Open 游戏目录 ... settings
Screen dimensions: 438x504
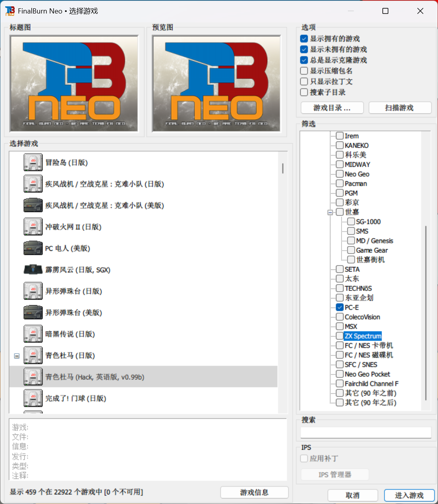pyautogui.click(x=332, y=108)
